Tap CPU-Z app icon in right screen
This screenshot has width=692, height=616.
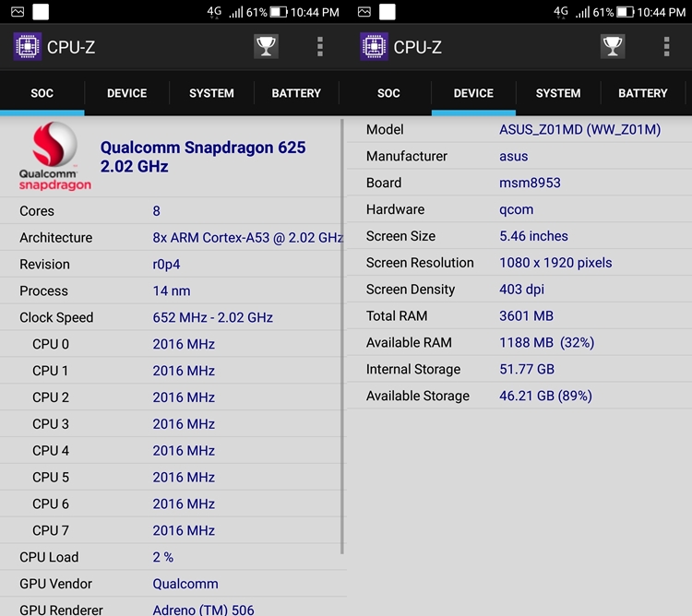[374, 46]
